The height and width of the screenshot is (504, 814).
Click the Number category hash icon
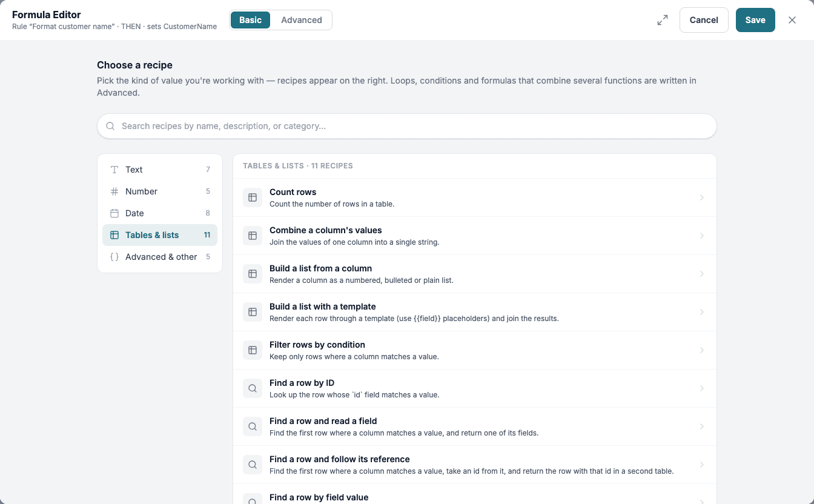114,191
